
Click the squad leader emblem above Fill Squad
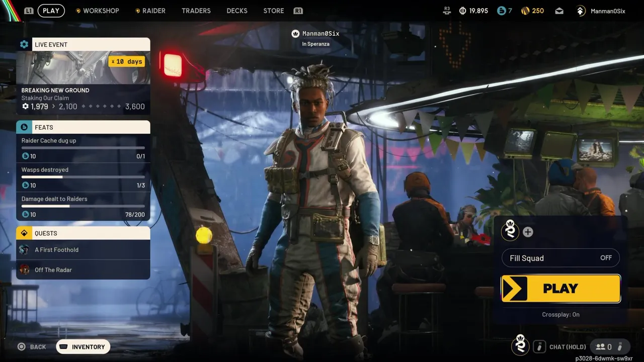pos(510,230)
